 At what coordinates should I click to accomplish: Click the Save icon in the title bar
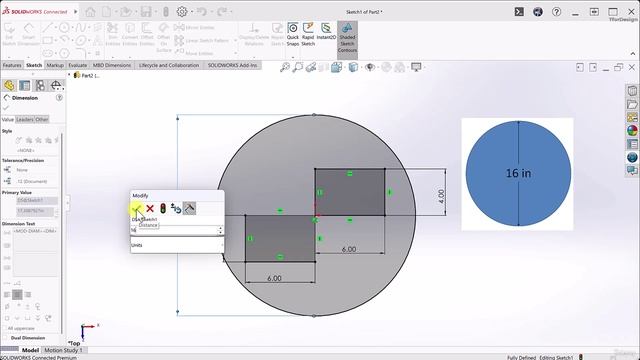point(146,12)
